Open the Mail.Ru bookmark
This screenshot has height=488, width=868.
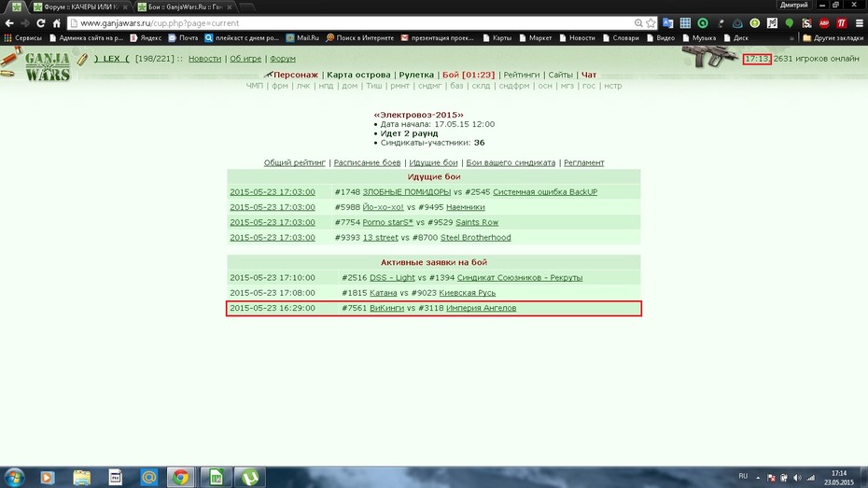[302, 38]
